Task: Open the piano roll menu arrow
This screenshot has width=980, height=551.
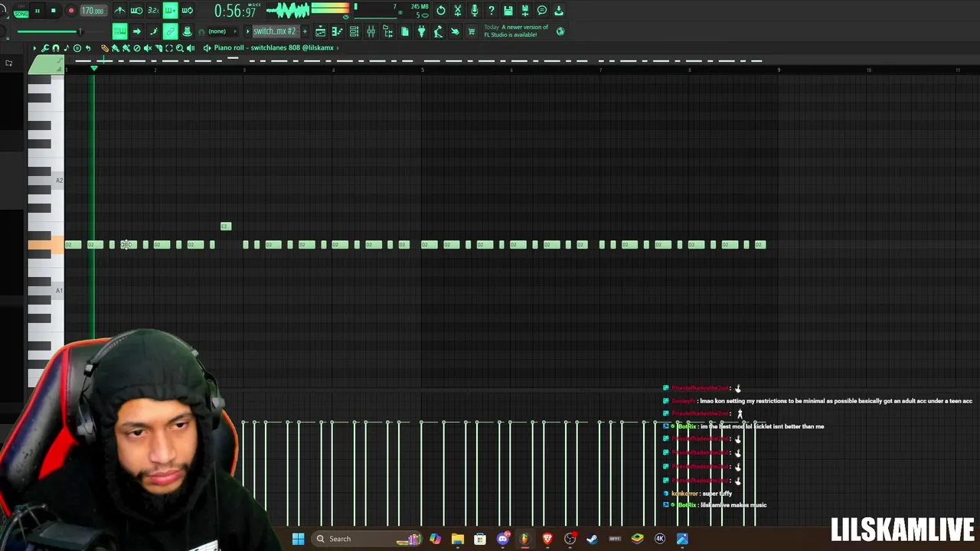Action: click(34, 48)
